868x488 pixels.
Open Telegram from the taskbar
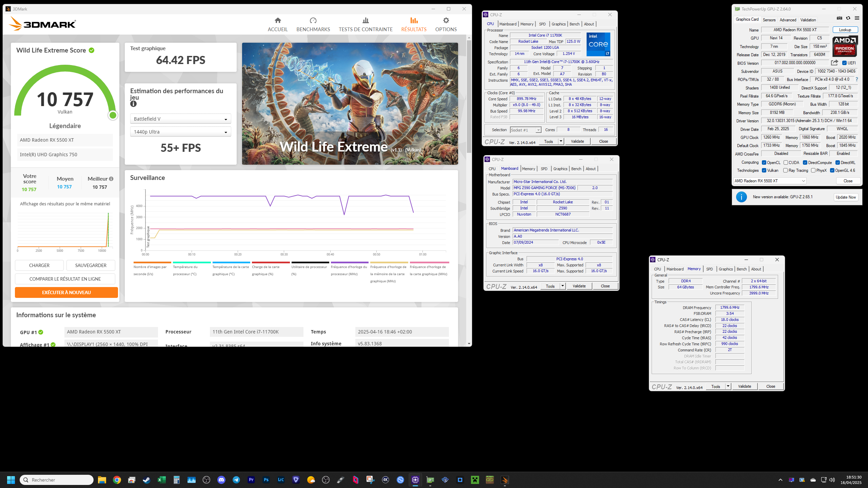(x=236, y=480)
